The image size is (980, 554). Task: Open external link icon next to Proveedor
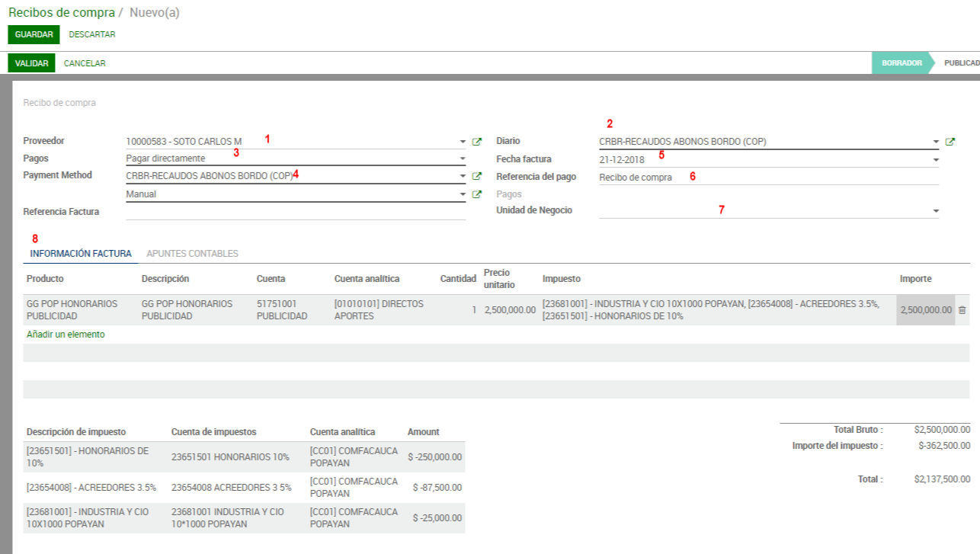(x=477, y=142)
